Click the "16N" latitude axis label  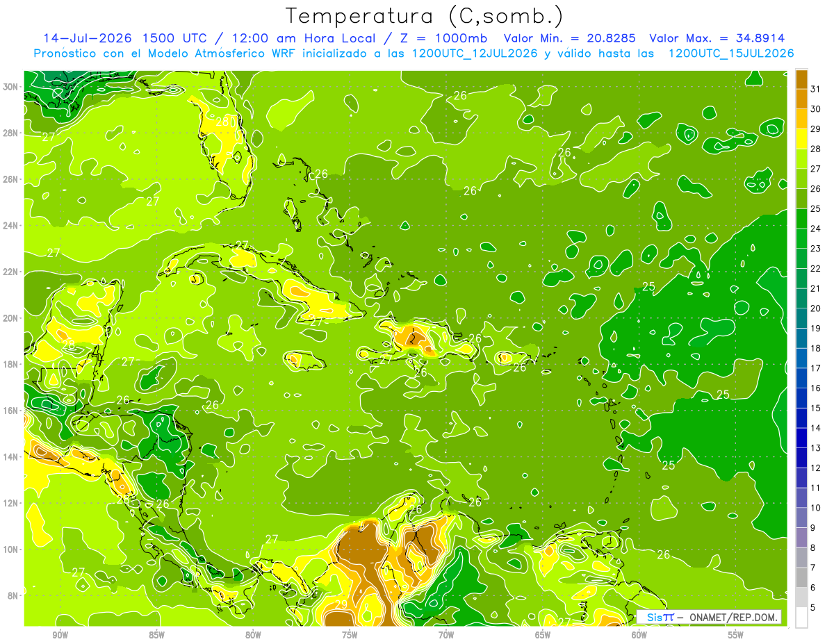coord(12,411)
